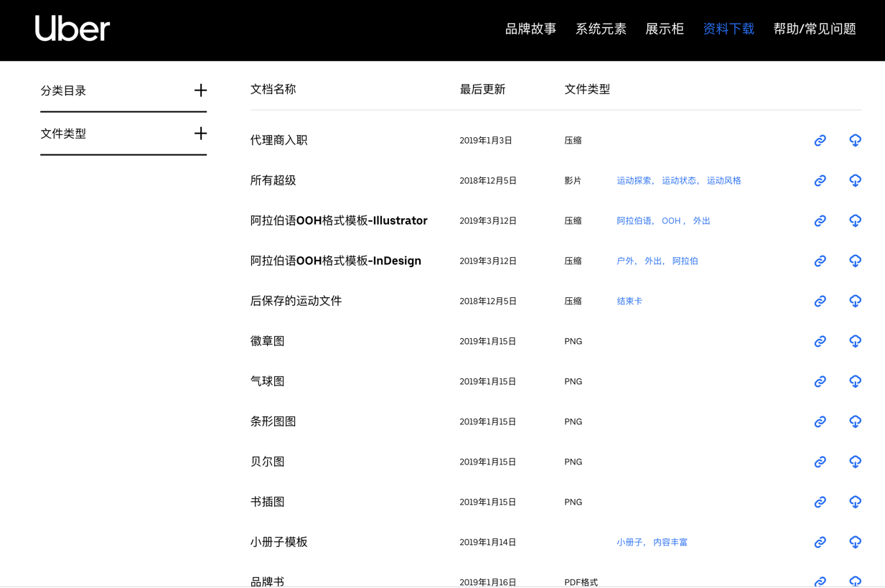885x588 pixels.
Task: Open the 书插图 document title
Action: pos(267,503)
